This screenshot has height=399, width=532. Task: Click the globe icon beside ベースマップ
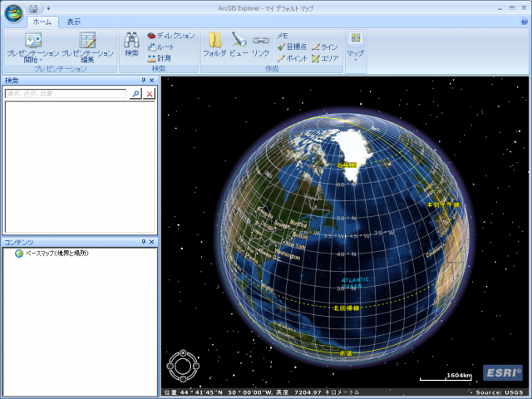[x=19, y=253]
